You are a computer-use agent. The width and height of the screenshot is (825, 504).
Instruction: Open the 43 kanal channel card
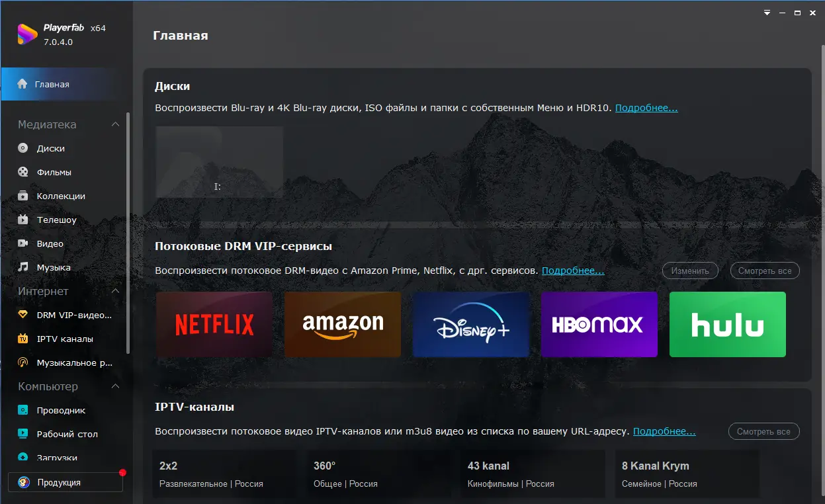pos(533,474)
